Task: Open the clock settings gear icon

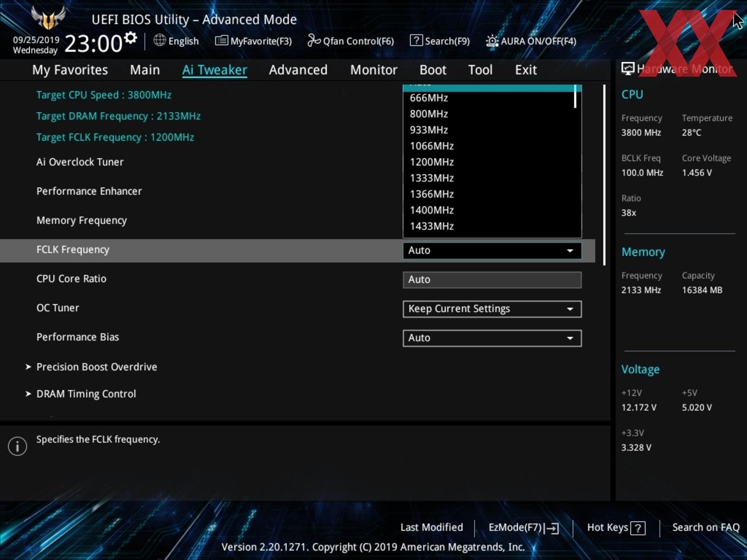Action: (130, 38)
